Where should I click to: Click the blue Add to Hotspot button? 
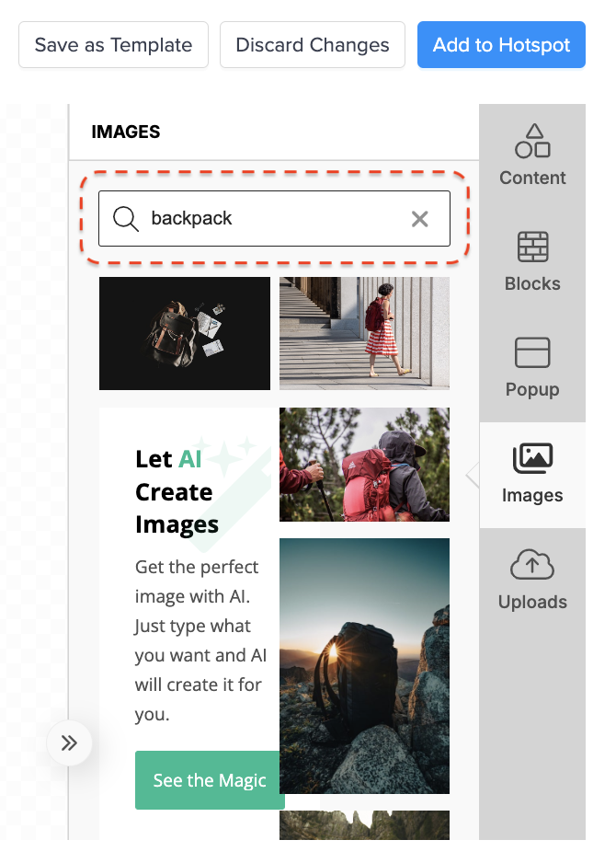tap(501, 45)
